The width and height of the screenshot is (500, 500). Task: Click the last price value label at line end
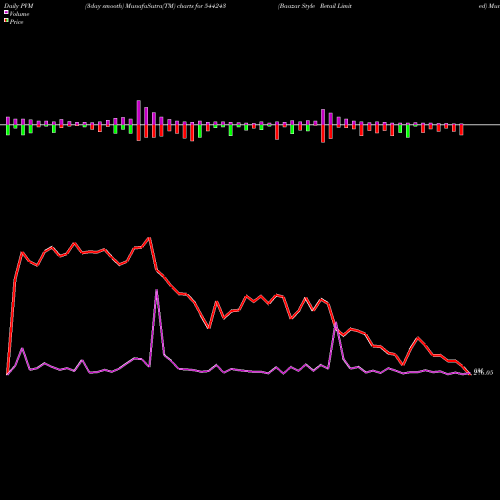[x=483, y=372]
